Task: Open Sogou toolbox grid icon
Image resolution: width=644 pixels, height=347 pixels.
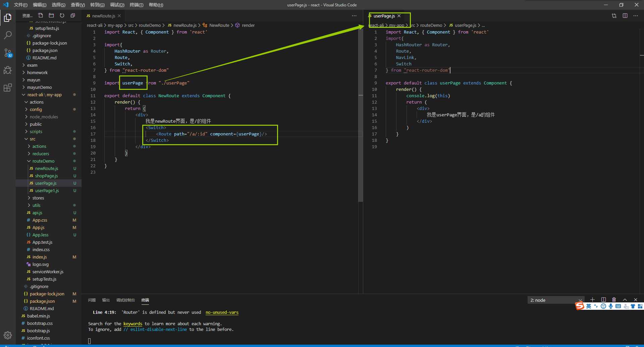Action: coord(640,306)
